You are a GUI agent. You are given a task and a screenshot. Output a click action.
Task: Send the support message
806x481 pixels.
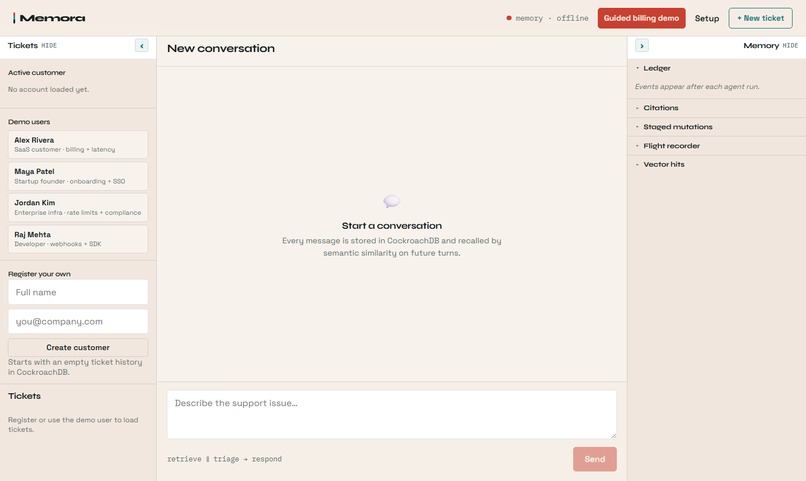[x=595, y=459]
